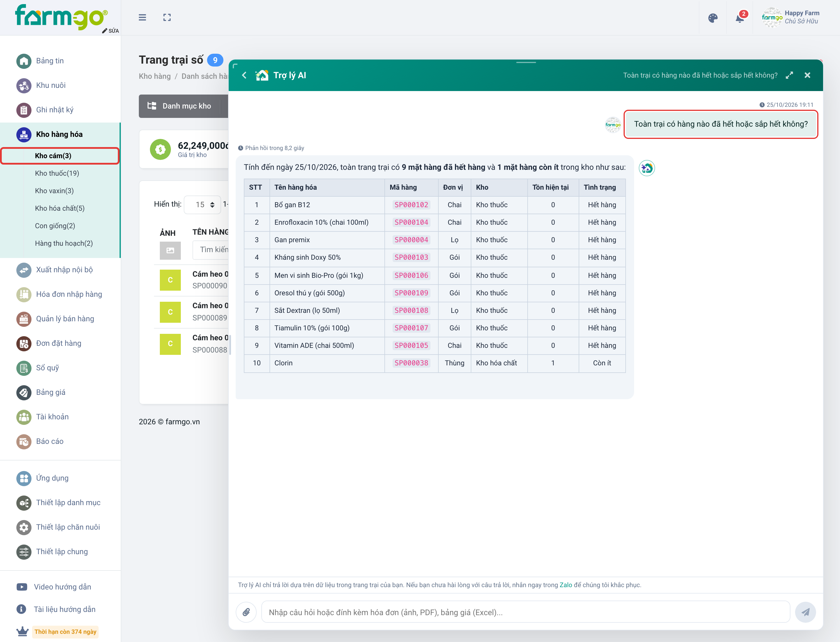The width and height of the screenshot is (840, 642).
Task: Open the notifications bell icon
Action: coord(740,18)
